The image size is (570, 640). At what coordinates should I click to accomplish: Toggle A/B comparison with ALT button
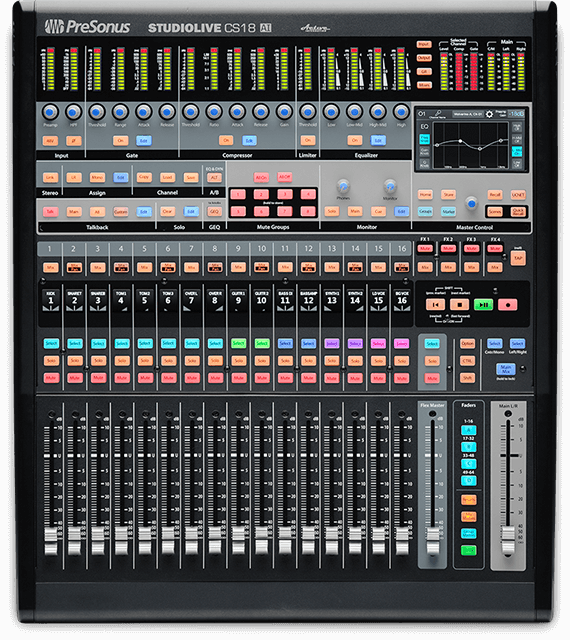tap(214, 178)
